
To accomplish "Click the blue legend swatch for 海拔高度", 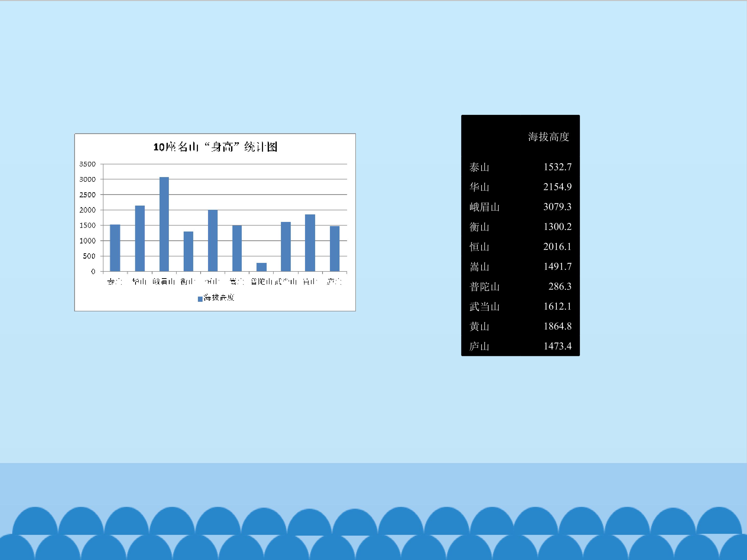I will [200, 299].
